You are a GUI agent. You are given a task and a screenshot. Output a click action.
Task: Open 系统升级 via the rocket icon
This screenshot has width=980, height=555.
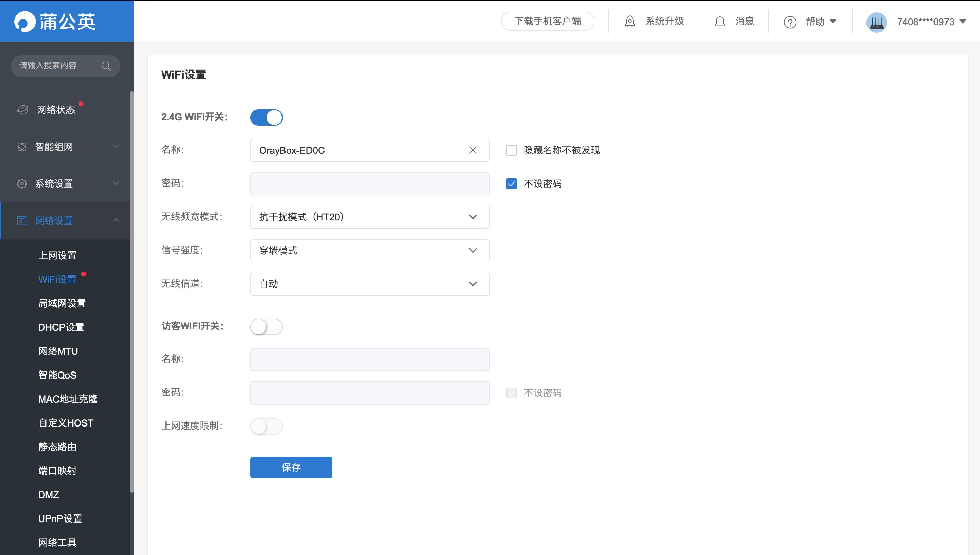[x=630, y=21]
